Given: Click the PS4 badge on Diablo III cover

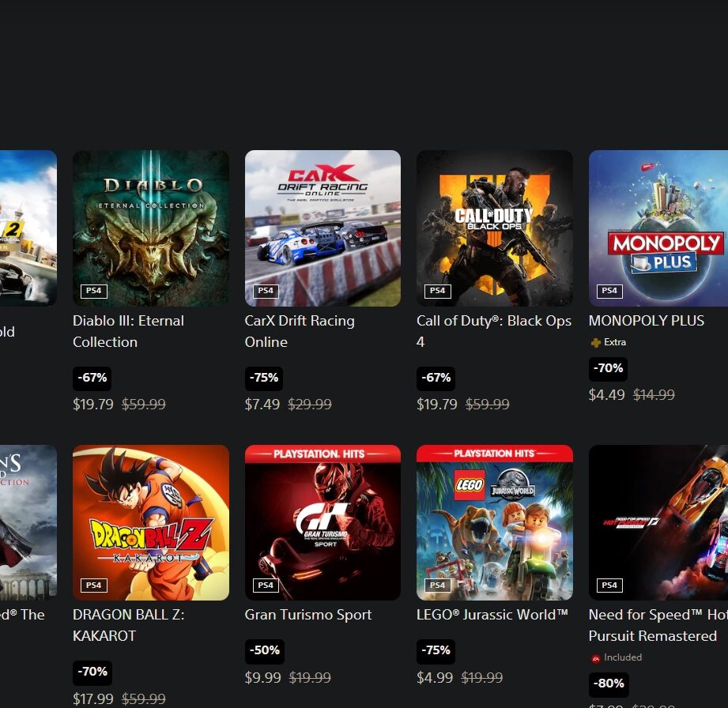Looking at the screenshot, I should coord(94,291).
